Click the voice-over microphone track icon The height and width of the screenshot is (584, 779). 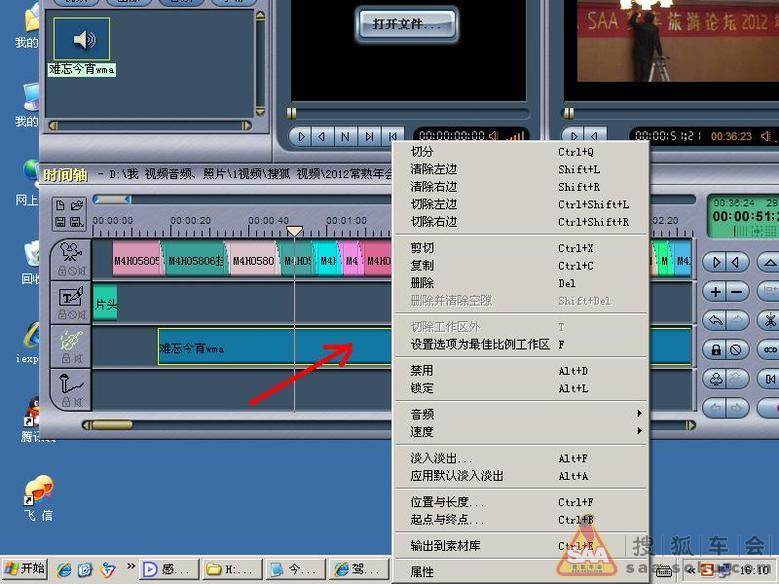click(x=70, y=386)
